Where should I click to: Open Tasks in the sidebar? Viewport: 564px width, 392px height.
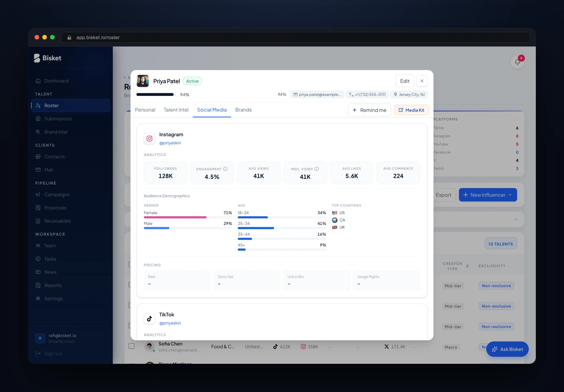pos(70,259)
